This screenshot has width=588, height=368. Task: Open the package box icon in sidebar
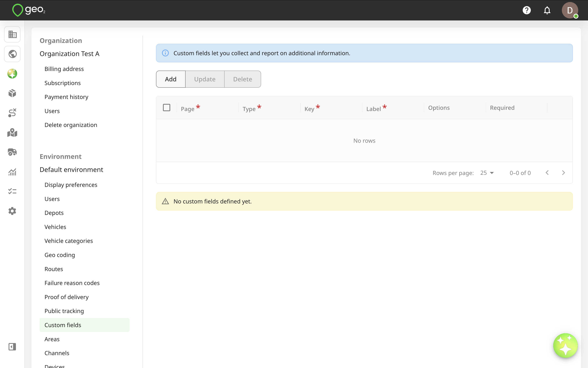(12, 93)
